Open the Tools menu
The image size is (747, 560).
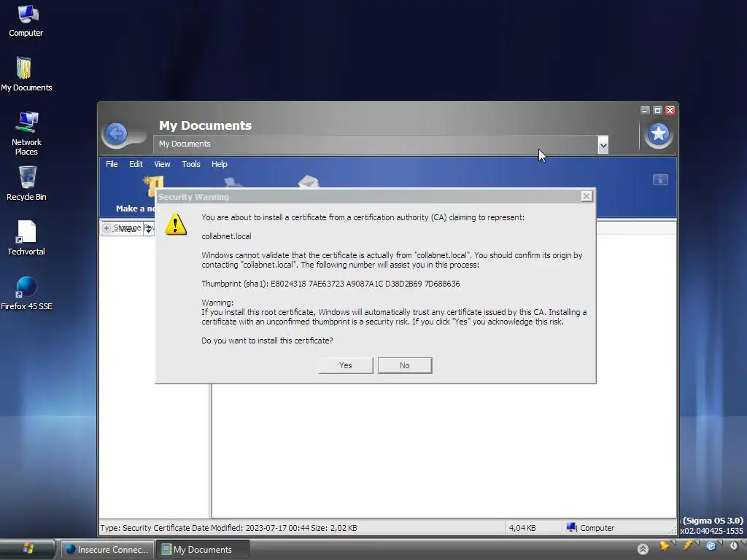pos(191,164)
